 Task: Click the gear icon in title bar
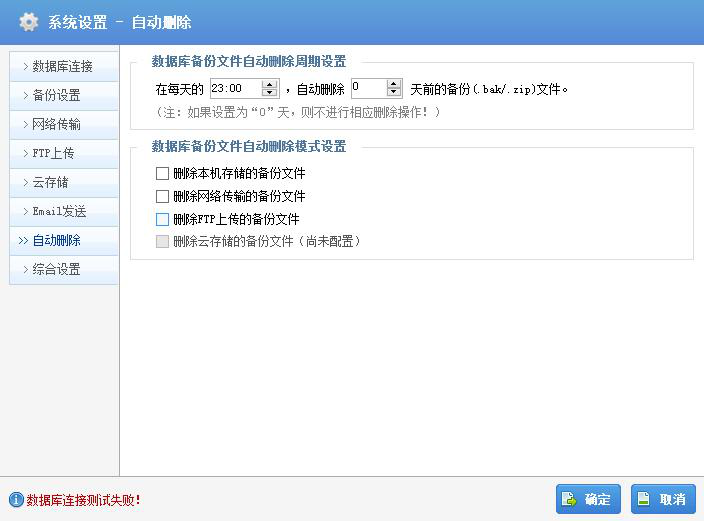pos(29,22)
